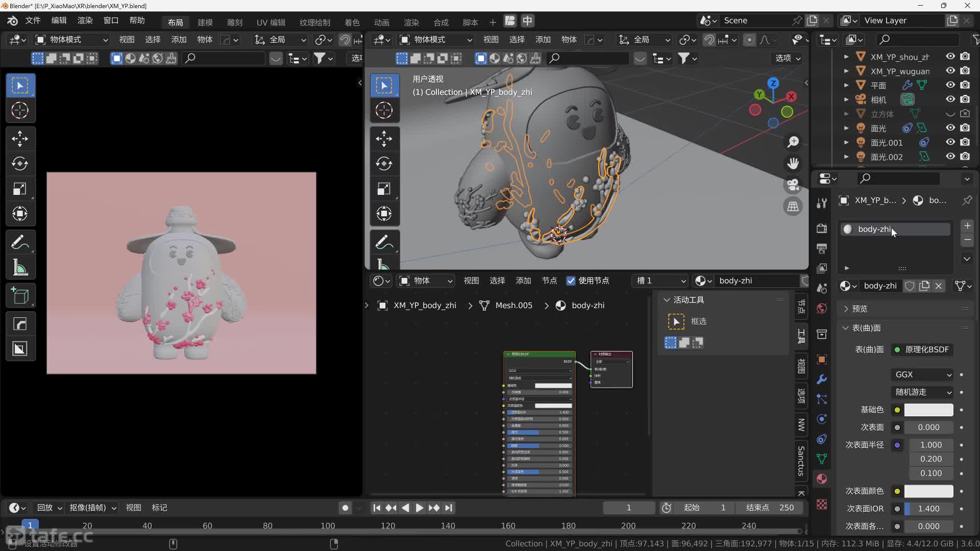Click the pan hand gizmo in 3D viewport
This screenshot has height=551, width=980.
[x=793, y=163]
